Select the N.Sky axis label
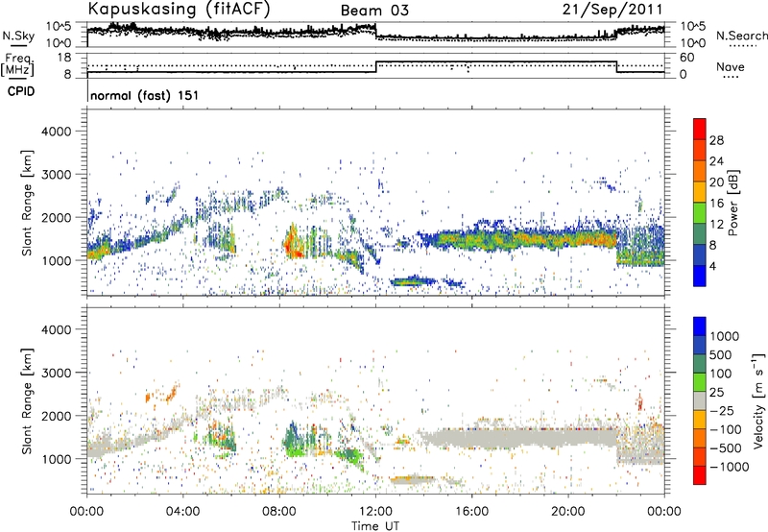This screenshot has width=768, height=532. pyautogui.click(x=18, y=36)
